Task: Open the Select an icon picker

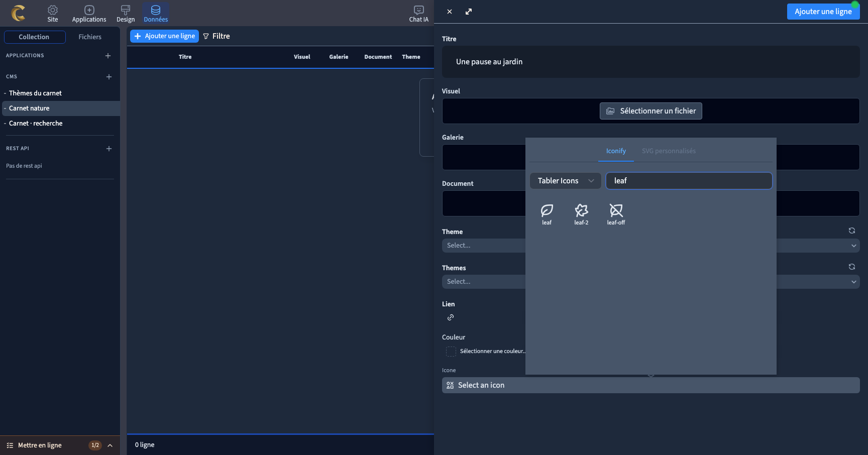Action: 651,385
